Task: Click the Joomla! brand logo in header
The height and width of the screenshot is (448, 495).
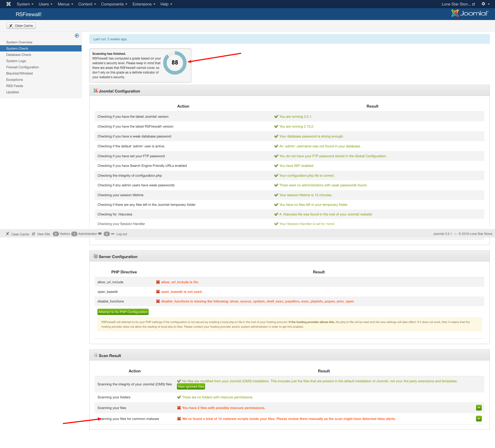Action: (470, 13)
